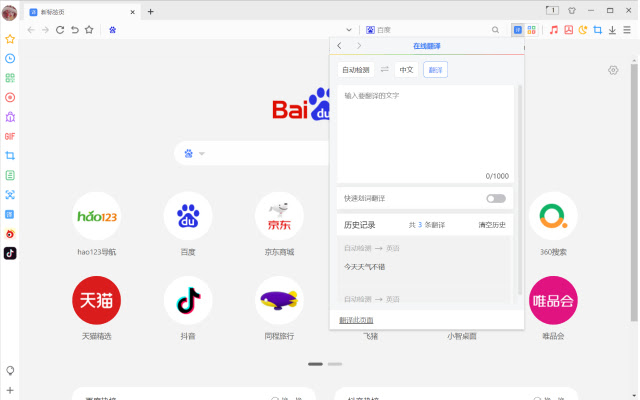Click the 翻译此页面 link

pos(356,320)
